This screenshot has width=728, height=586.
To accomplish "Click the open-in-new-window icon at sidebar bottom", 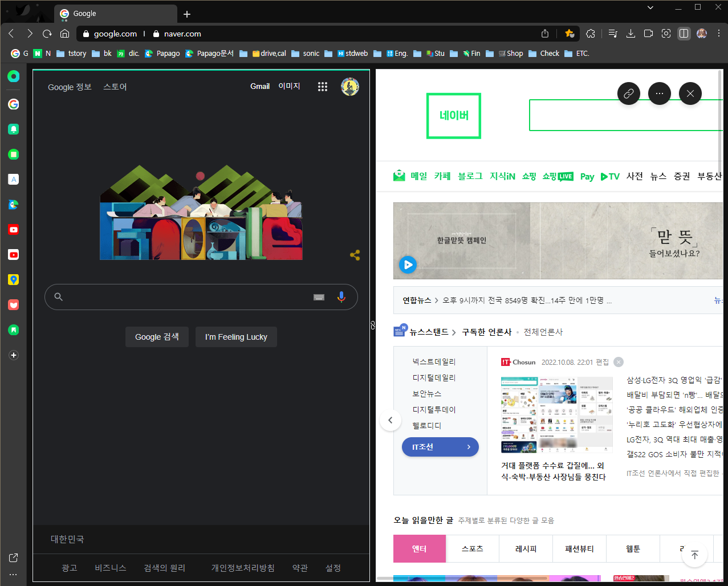I will (x=14, y=557).
